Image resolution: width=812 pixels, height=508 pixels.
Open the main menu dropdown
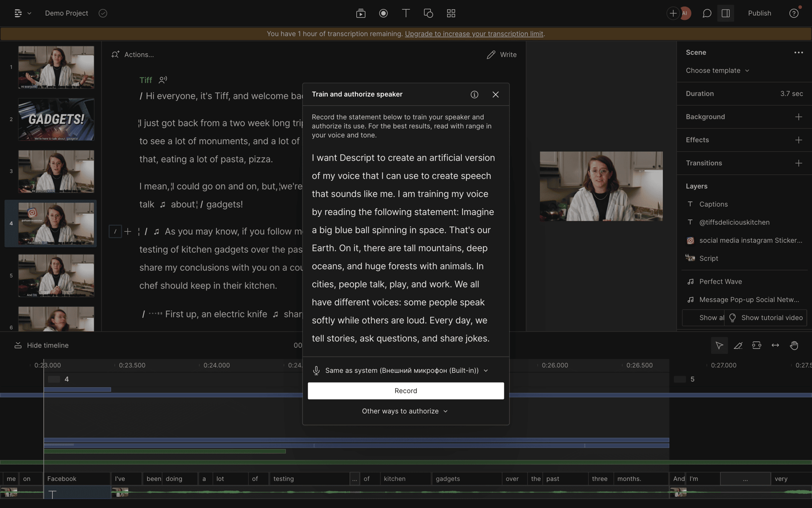(x=22, y=14)
